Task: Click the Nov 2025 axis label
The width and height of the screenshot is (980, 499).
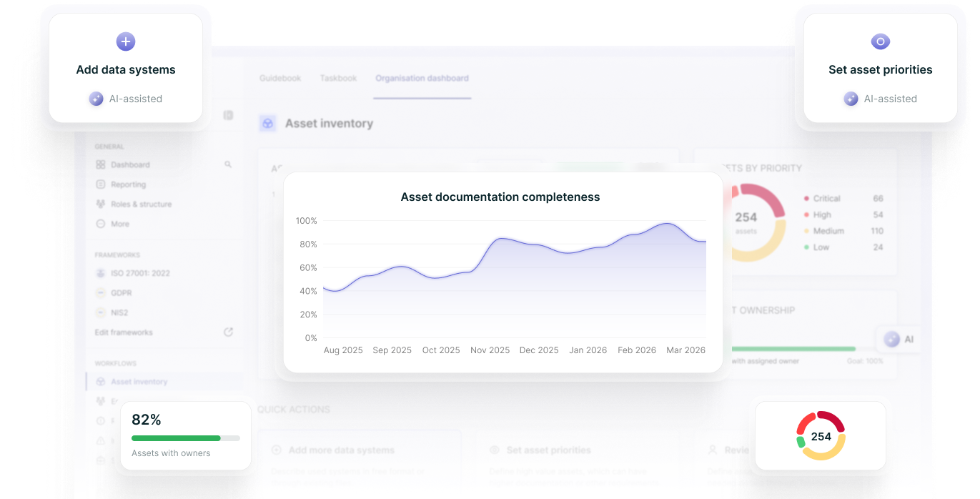Action: (x=490, y=350)
